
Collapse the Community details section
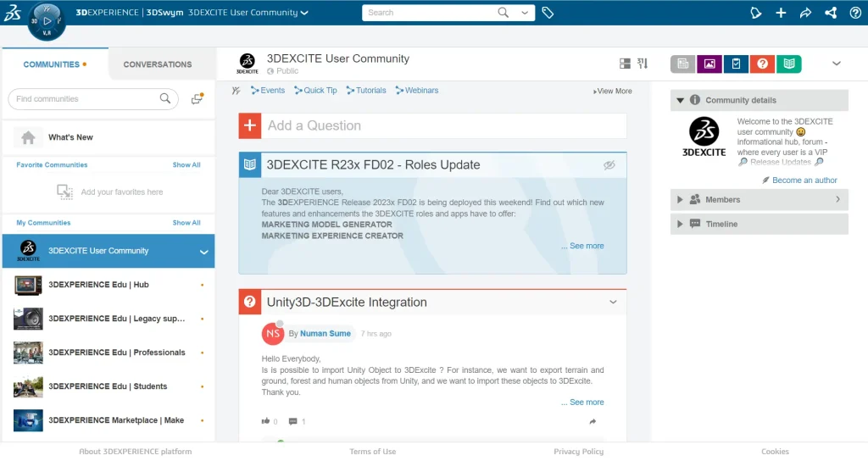(680, 100)
